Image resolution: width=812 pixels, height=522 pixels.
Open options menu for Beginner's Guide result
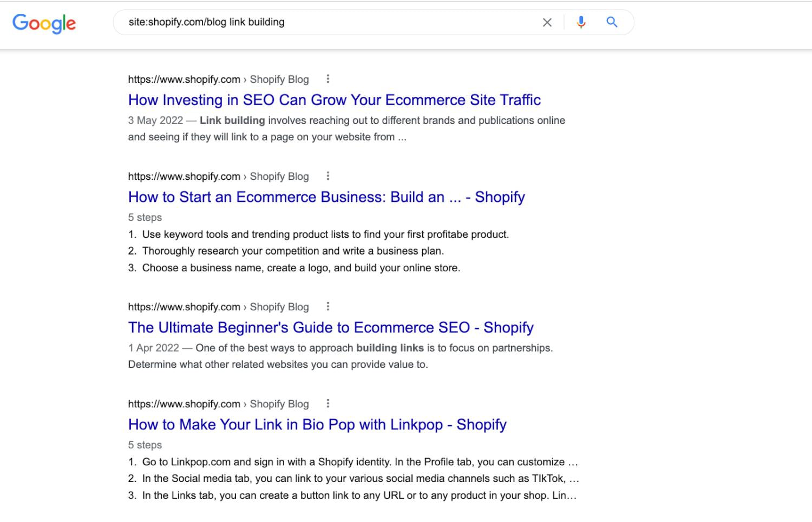tap(328, 306)
